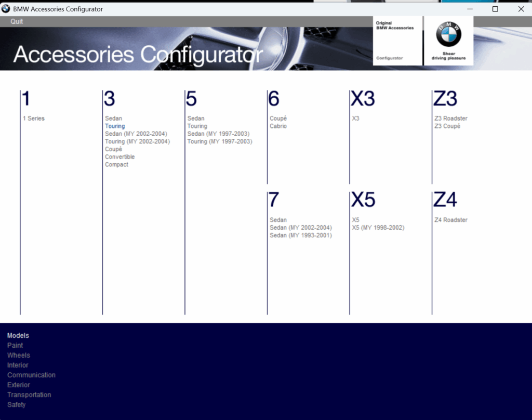
Task: Select the large 7 series heading
Action: tap(274, 200)
